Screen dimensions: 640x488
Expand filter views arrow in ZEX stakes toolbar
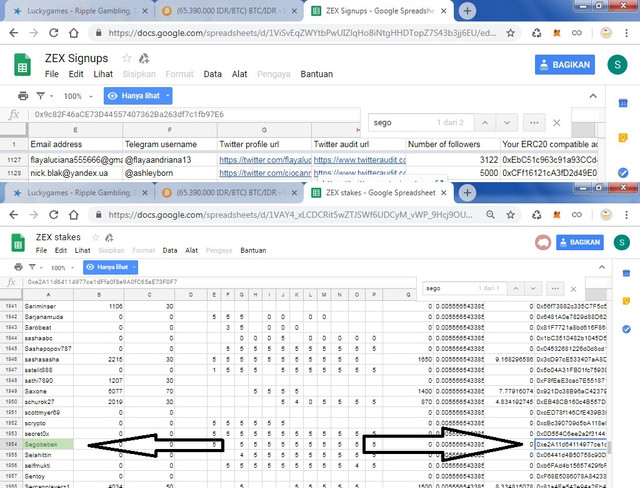[x=42, y=268]
